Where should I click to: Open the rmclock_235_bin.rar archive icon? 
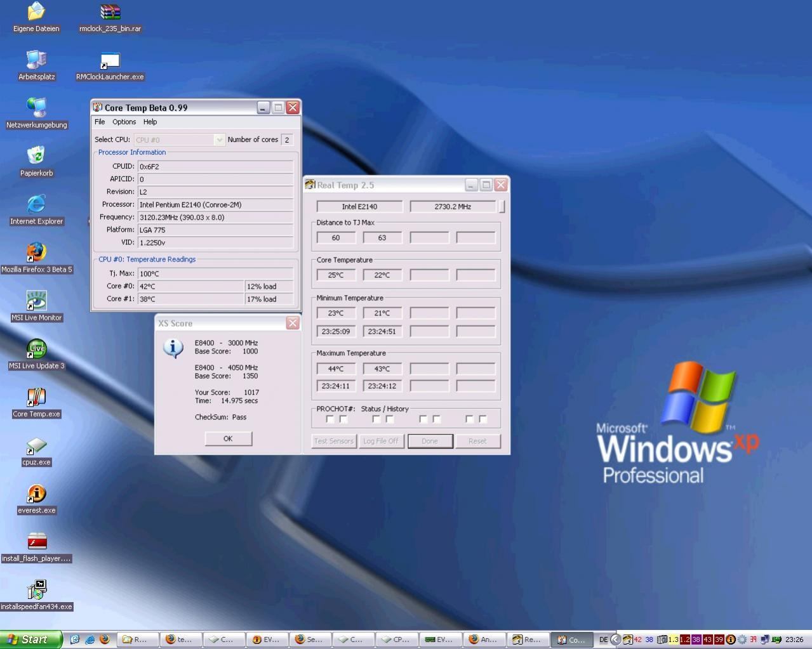[x=110, y=17]
